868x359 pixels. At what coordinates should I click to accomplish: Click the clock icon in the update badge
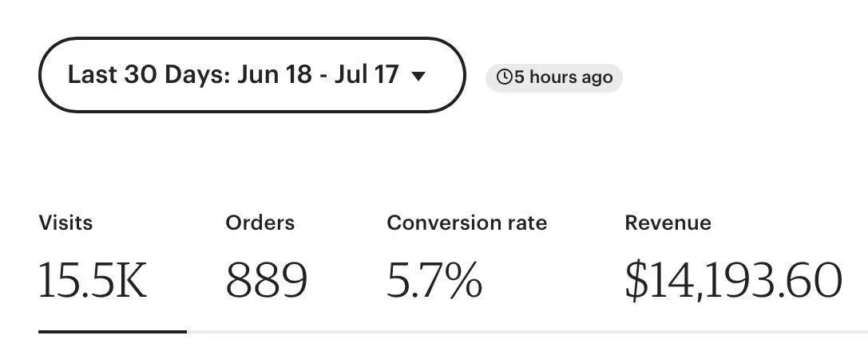pos(505,77)
